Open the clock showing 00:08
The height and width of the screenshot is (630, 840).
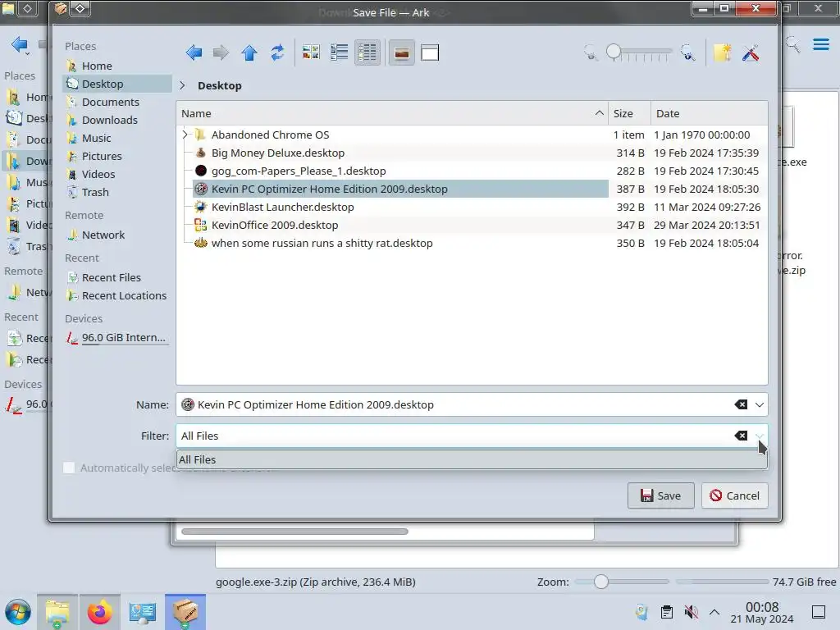762,613
